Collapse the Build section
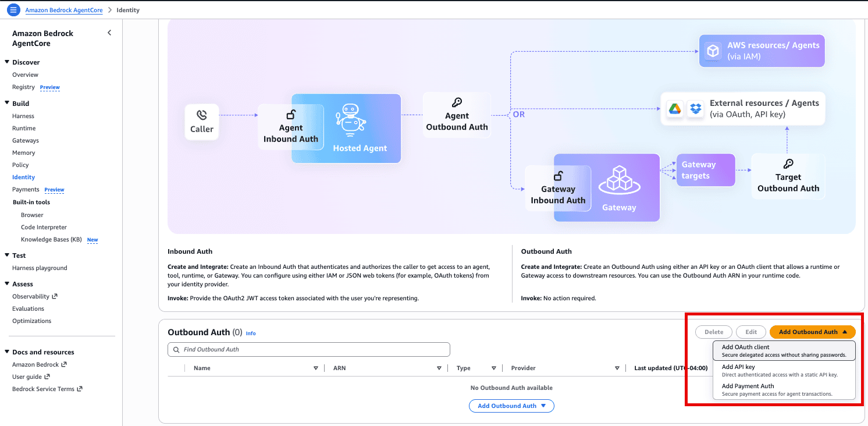 (7, 104)
